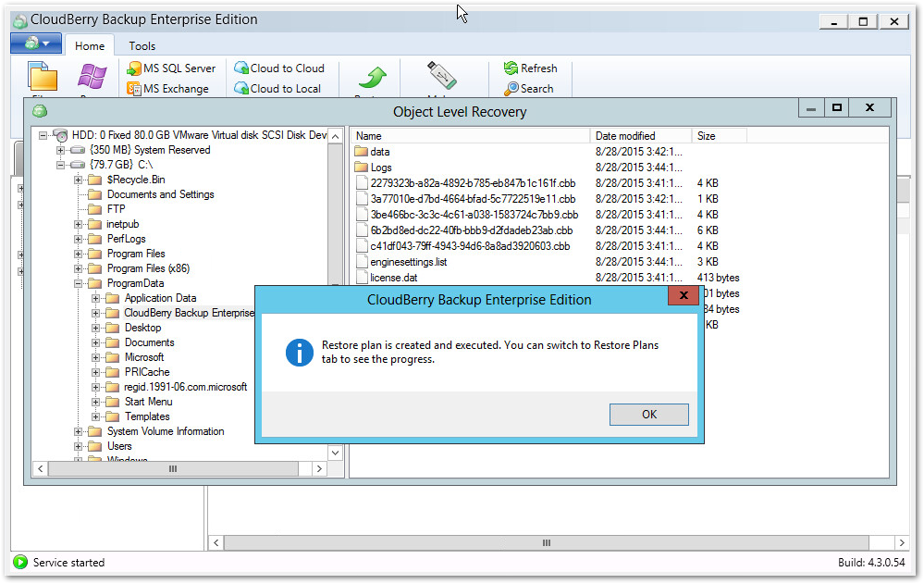Open MS SQL Server backup
The width and height of the screenshot is (924, 584).
point(171,68)
